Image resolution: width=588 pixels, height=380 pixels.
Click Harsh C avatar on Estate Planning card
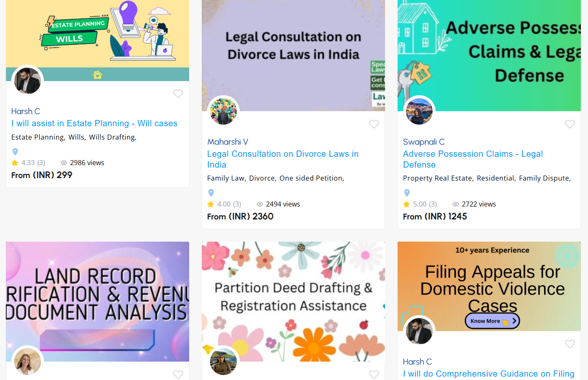tap(28, 81)
